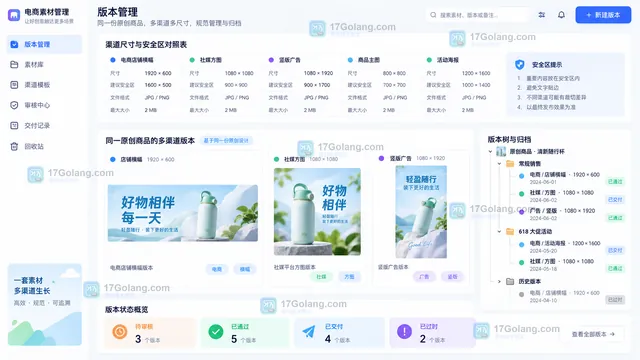Click the 活动海报 column header in the table

pyautogui.click(x=448, y=60)
